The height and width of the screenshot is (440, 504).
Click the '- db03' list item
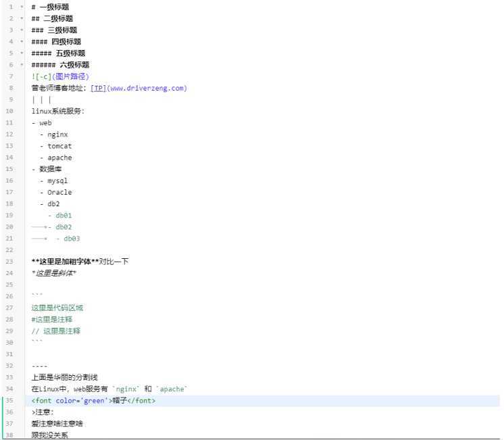(x=68, y=239)
